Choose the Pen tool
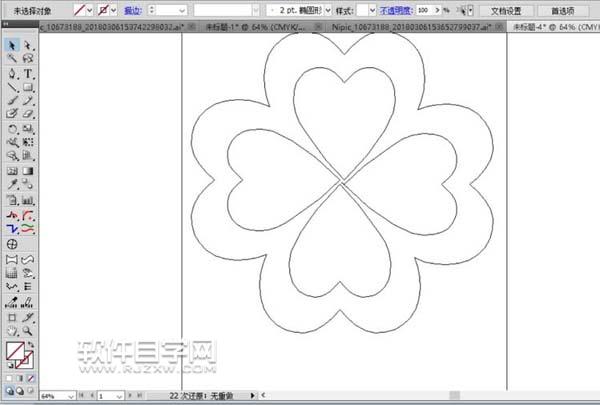Viewport: 600px width, 405px height. [12, 74]
